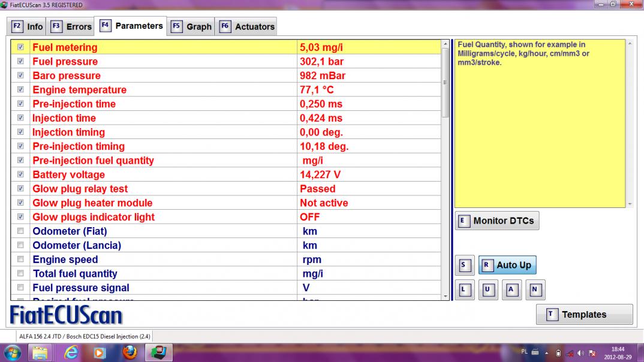
Task: Click the Monitor DTCs button
Action: point(497,221)
